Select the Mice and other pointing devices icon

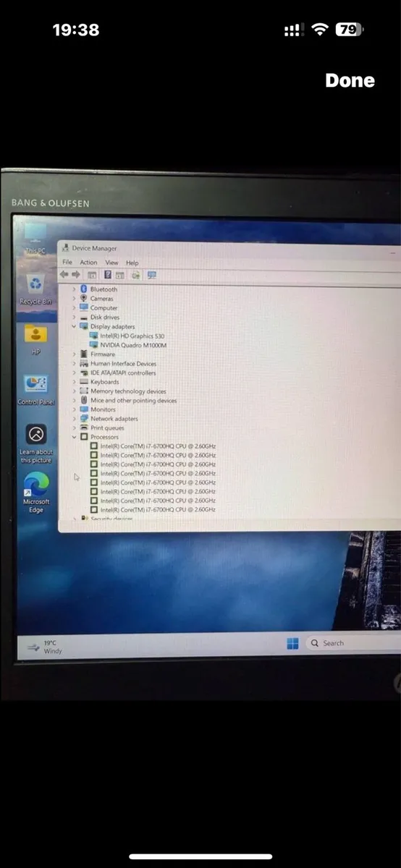click(x=84, y=400)
